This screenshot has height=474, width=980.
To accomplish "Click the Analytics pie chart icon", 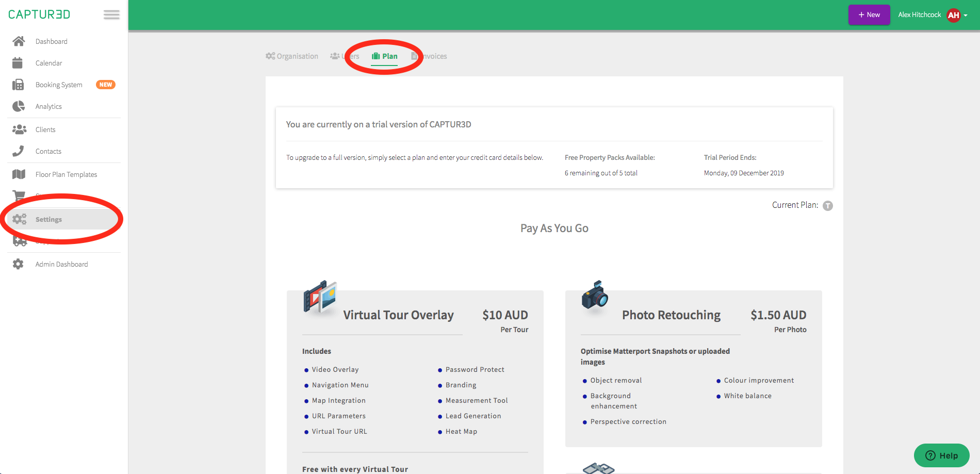I will click(x=19, y=106).
